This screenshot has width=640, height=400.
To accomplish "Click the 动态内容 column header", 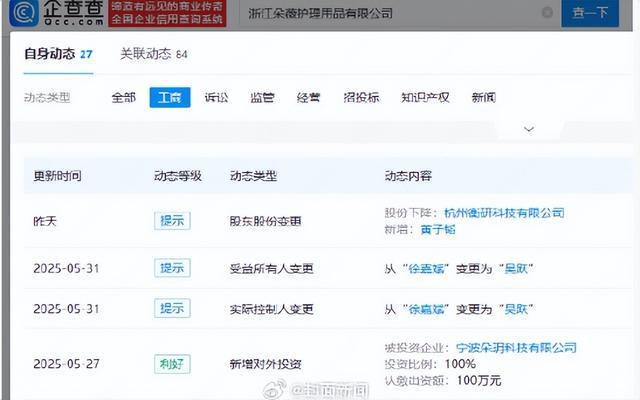I will 408,176.
